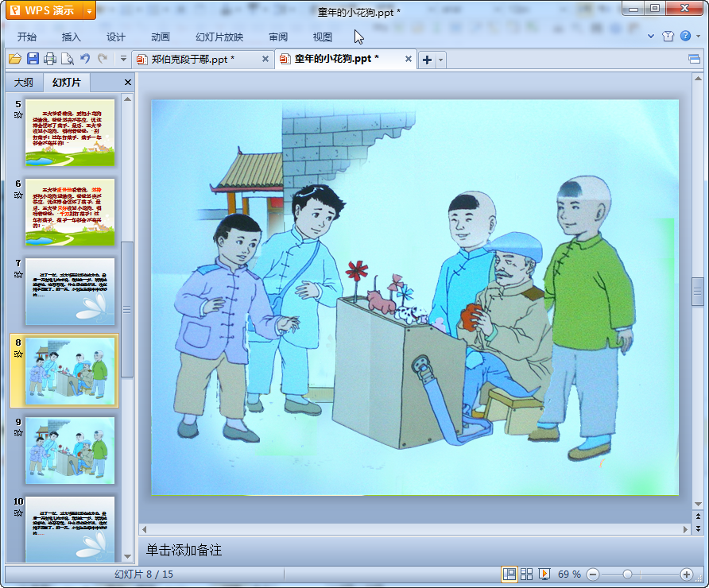709x588 pixels.
Task: Click the zoom slider handle
Action: click(627, 574)
